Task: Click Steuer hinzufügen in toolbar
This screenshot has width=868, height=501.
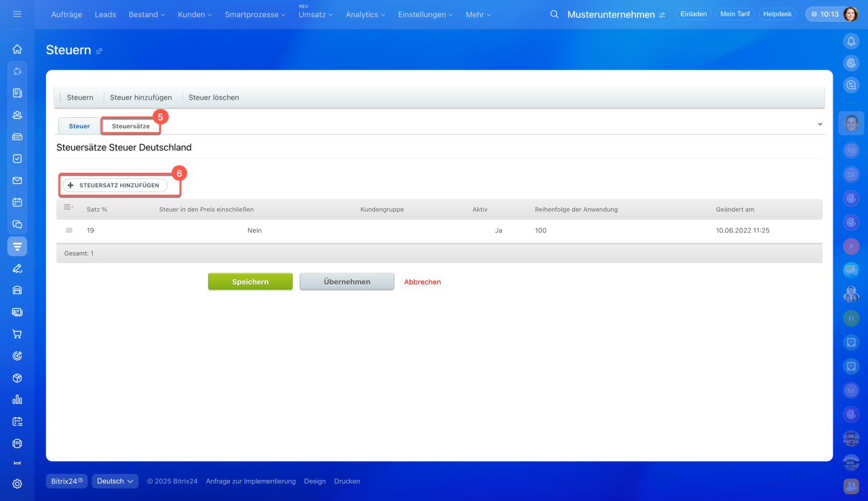Action: (x=141, y=98)
